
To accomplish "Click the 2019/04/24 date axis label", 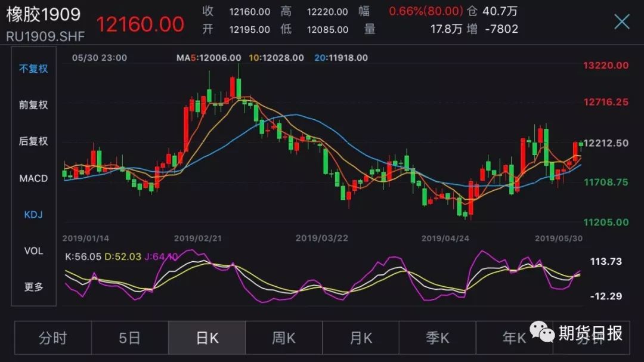I will point(445,238).
